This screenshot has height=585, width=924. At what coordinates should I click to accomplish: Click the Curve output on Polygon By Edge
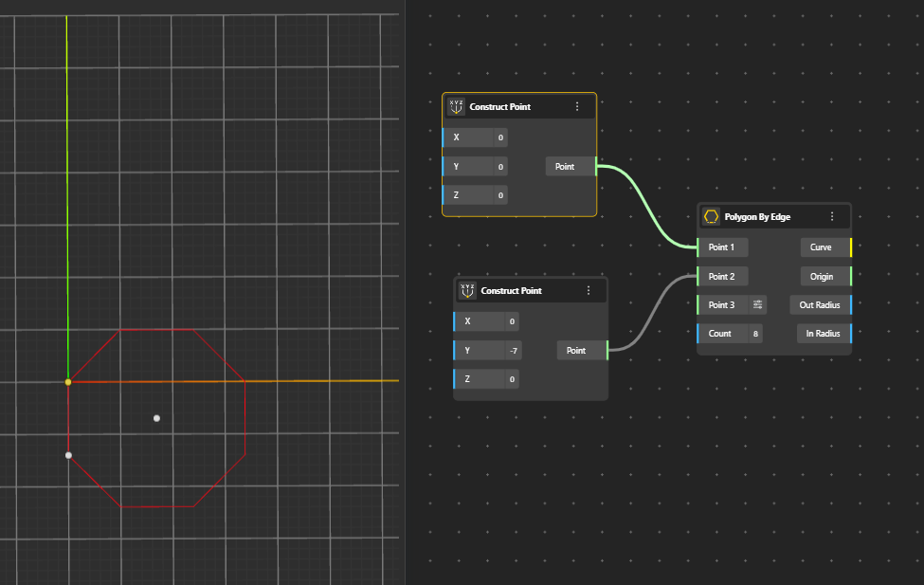point(821,247)
